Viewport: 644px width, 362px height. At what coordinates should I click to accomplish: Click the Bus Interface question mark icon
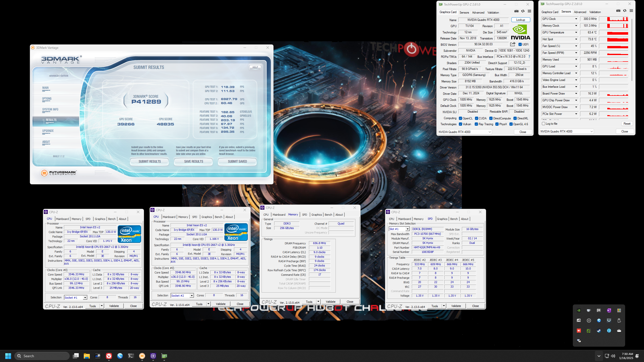529,57
